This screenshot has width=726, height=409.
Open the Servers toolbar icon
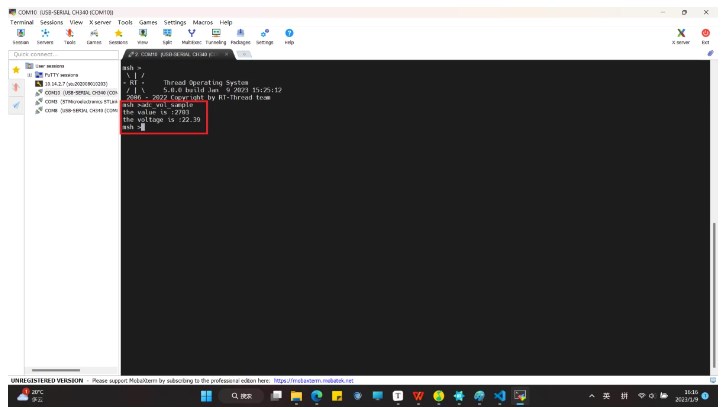pyautogui.click(x=45, y=36)
